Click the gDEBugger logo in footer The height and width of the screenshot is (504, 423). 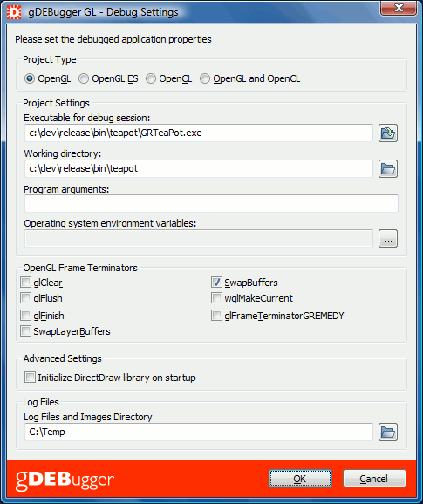point(65,480)
